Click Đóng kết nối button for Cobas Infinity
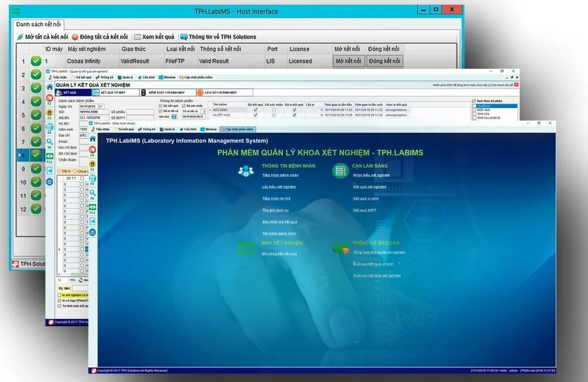Image resolution: width=588 pixels, height=382 pixels. tap(385, 61)
